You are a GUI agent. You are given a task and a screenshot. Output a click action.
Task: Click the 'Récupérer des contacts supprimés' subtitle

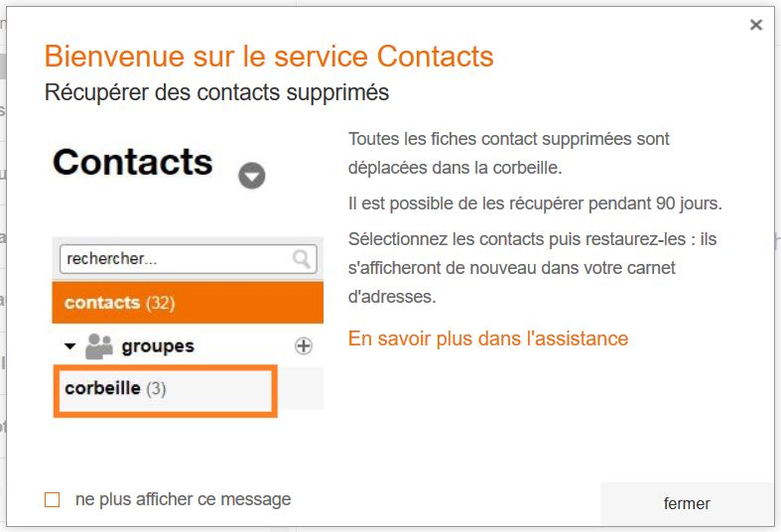click(x=216, y=93)
